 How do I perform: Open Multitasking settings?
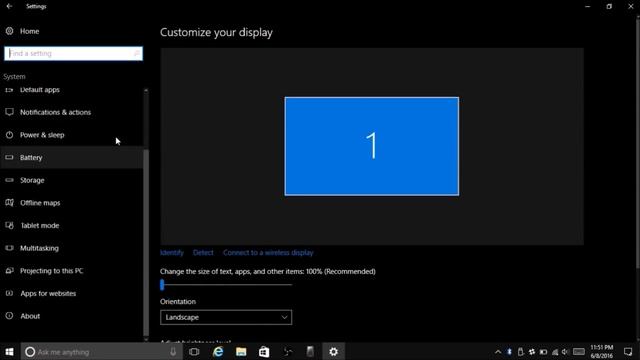point(39,248)
